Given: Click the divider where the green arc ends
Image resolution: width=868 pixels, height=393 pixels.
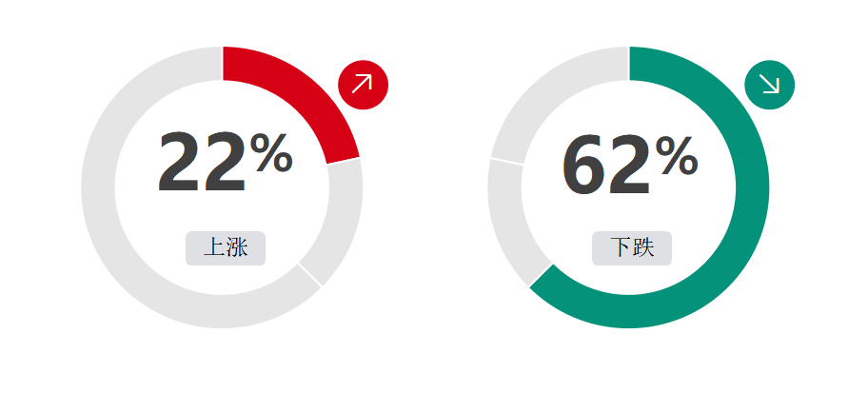Looking at the screenshot, I should 541,275.
